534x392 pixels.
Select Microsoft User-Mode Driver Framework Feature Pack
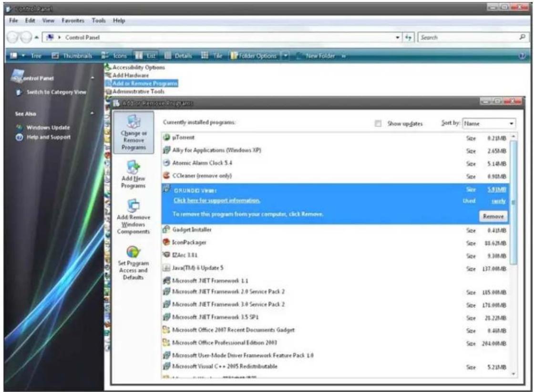tap(335, 355)
